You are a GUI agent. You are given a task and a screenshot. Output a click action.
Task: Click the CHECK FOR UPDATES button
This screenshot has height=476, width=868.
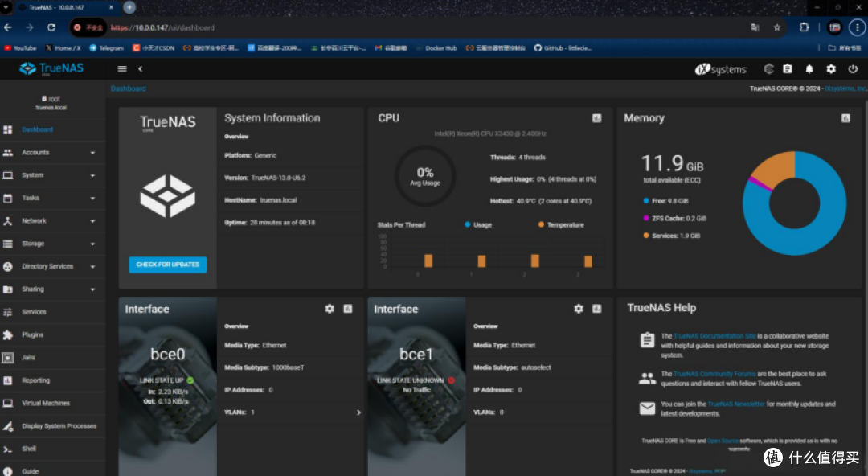pyautogui.click(x=168, y=265)
